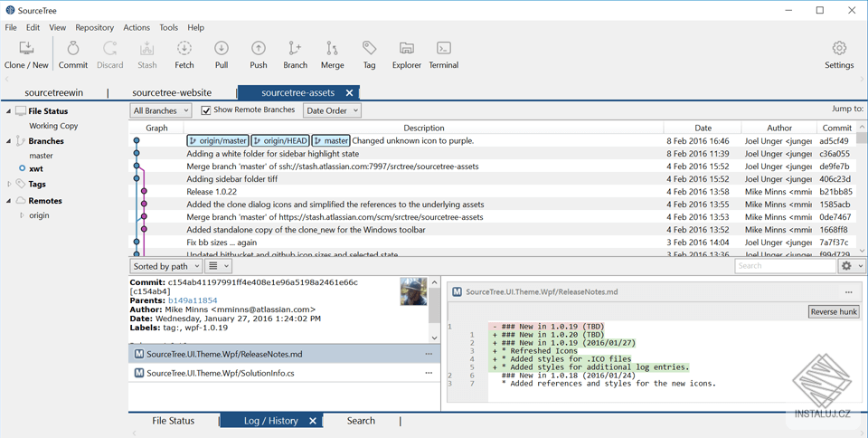Switch to the sourcetree-website repository tab

click(x=172, y=92)
